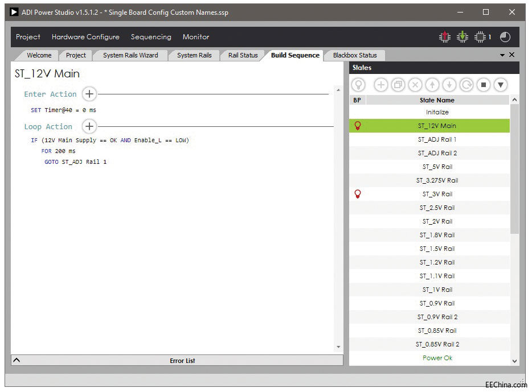The width and height of the screenshot is (532, 392).
Task: Select the ST_0.9V Rail state
Action: pos(429,303)
